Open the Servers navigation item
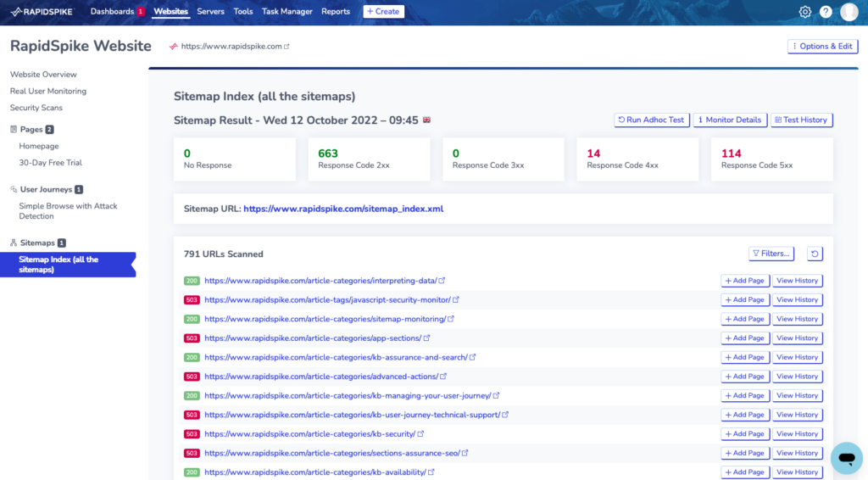The image size is (868, 480). pos(210,12)
